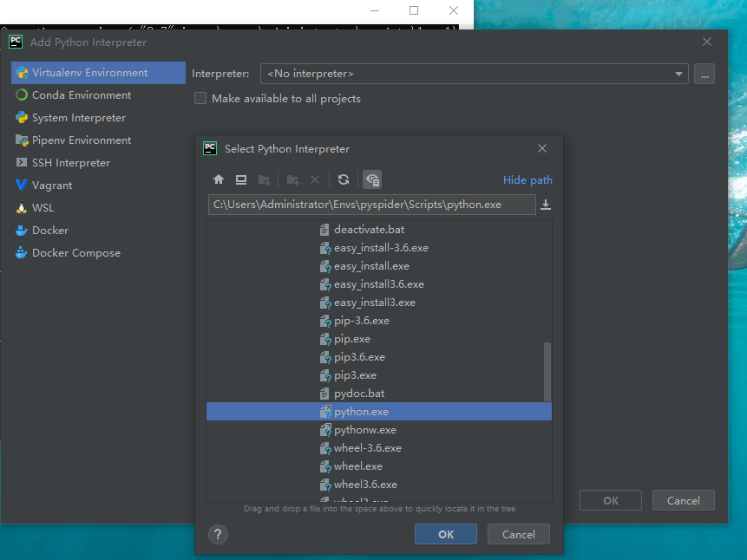
Task: Close the Select Python Interpreter dialog
Action: [x=542, y=148]
